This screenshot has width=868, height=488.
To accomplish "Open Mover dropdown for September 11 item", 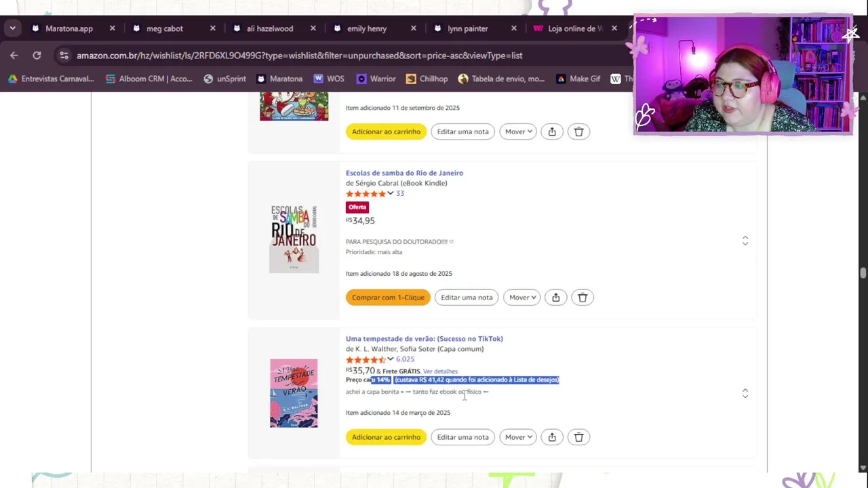I will click(x=518, y=131).
